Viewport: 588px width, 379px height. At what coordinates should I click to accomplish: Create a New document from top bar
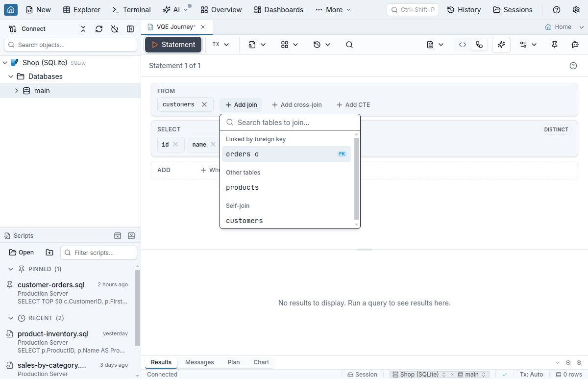point(38,10)
